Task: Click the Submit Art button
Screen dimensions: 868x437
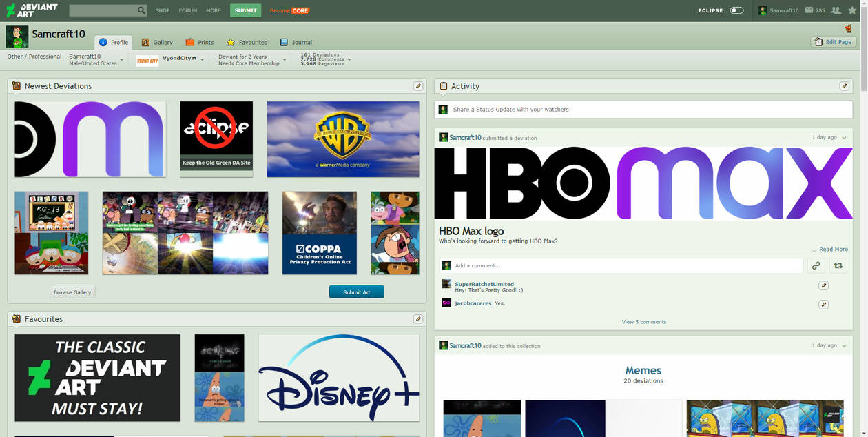Action: point(356,292)
